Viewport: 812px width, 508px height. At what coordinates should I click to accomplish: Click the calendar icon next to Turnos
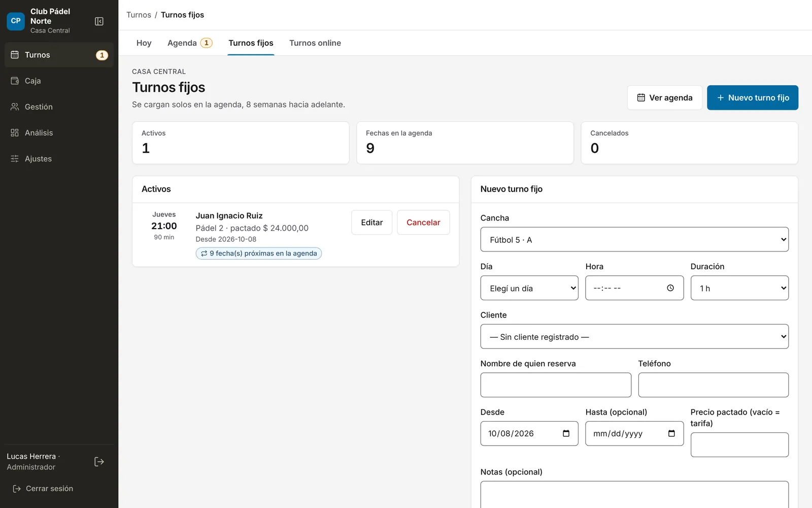pyautogui.click(x=15, y=55)
